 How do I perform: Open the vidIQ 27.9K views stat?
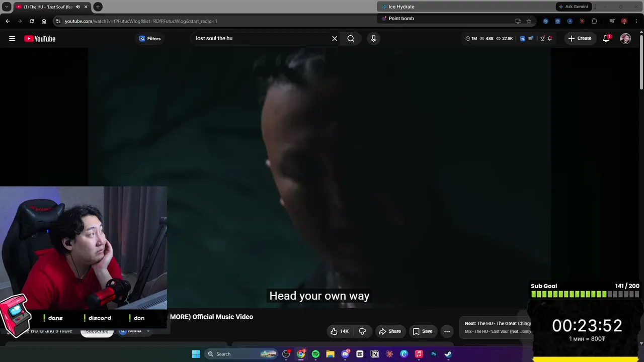click(505, 39)
